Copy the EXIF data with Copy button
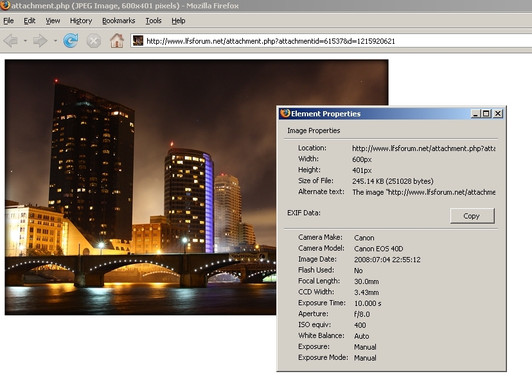The width and height of the screenshot is (532, 392). (472, 216)
